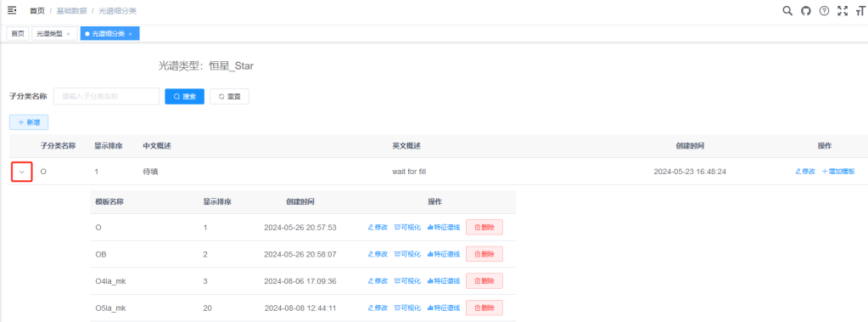868x322 pixels.
Task: Open the help question mark icon
Action: coord(824,10)
